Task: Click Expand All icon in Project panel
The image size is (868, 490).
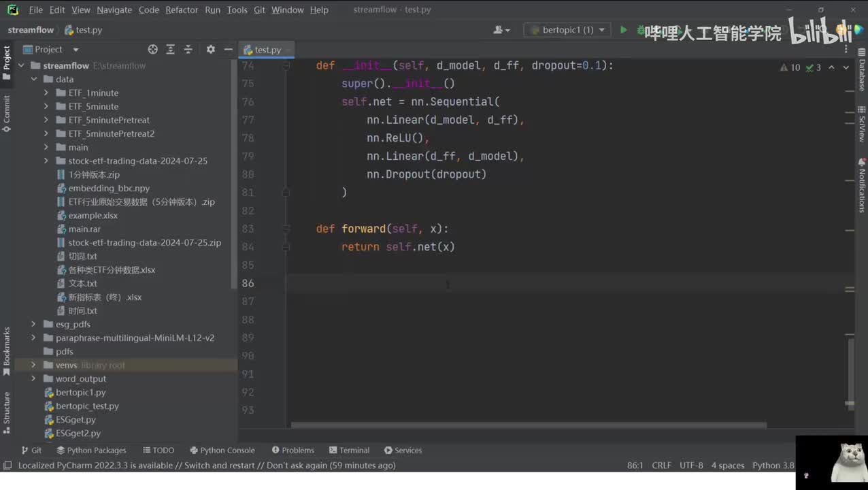Action: point(170,50)
